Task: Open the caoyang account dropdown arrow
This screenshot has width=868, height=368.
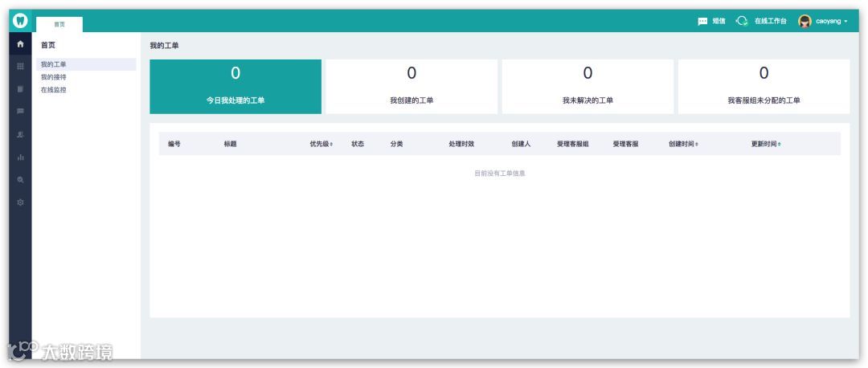Action: [845, 22]
